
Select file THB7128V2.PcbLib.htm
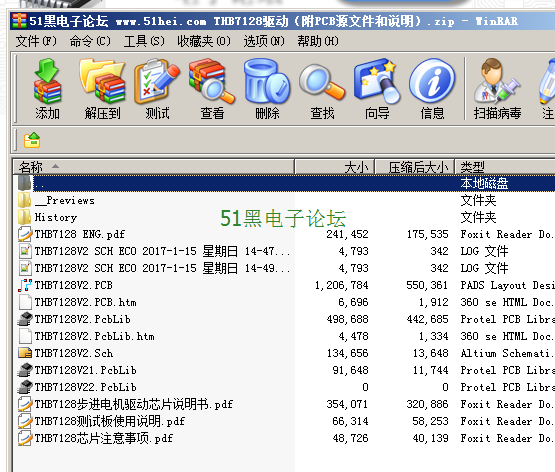point(95,336)
